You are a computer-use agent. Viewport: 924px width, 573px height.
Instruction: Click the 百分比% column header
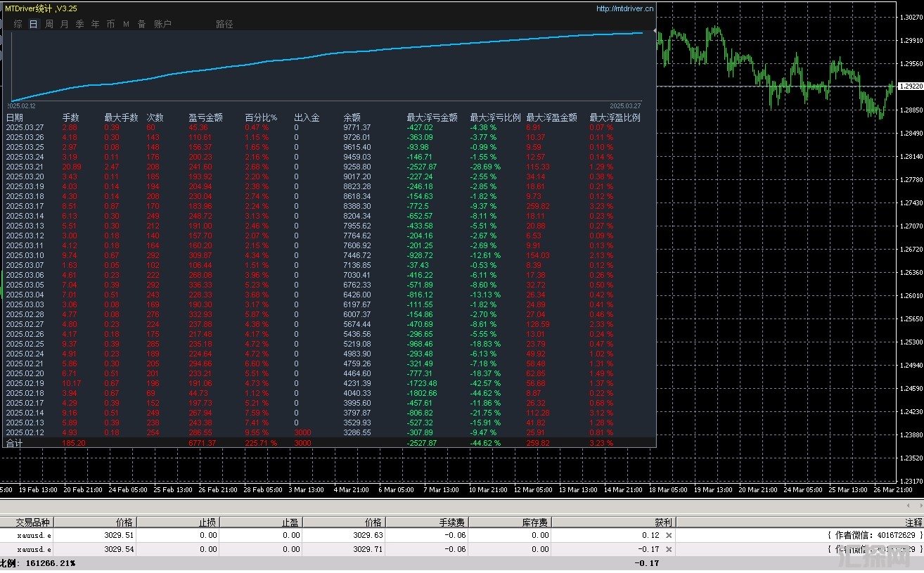(261, 117)
